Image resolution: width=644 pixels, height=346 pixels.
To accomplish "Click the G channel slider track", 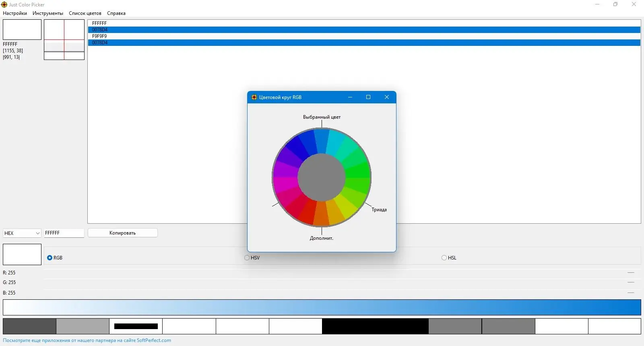I will click(342, 282).
